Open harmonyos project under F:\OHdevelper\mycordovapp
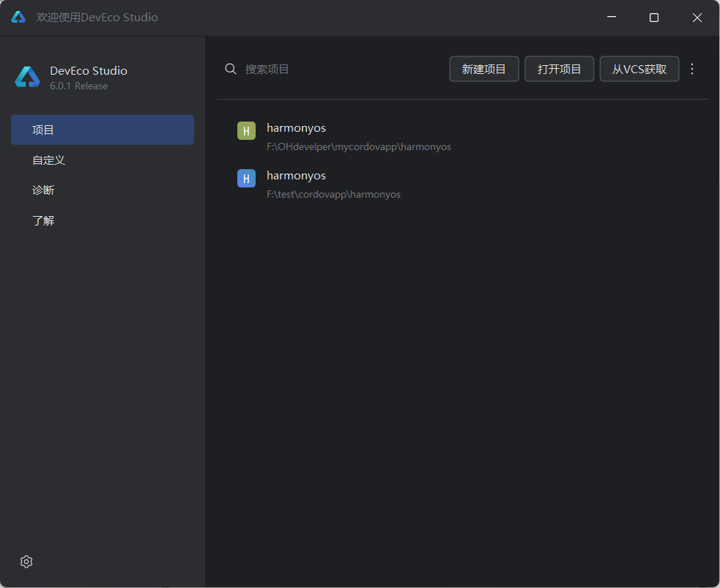Screen dimensions: 720x588 tap(464, 137)
